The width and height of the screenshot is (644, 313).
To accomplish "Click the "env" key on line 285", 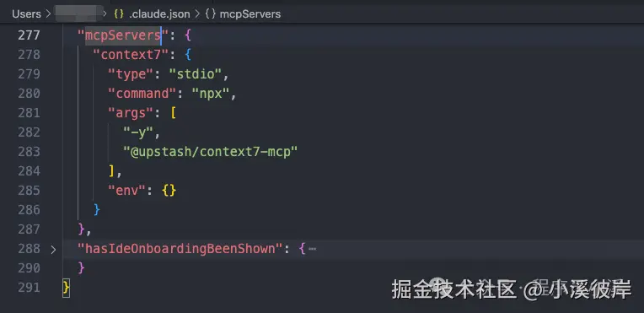I will tap(127, 191).
